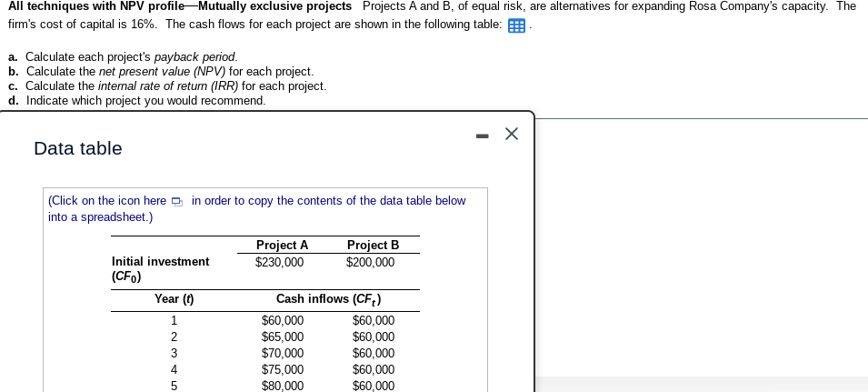Select Project A year 3 cash inflow $70,000

pos(283,353)
